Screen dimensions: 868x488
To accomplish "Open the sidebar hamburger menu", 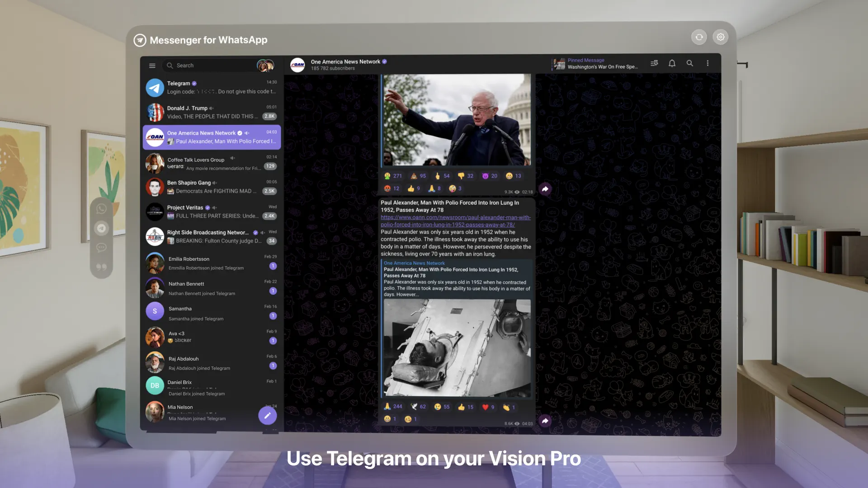I will (x=152, y=65).
